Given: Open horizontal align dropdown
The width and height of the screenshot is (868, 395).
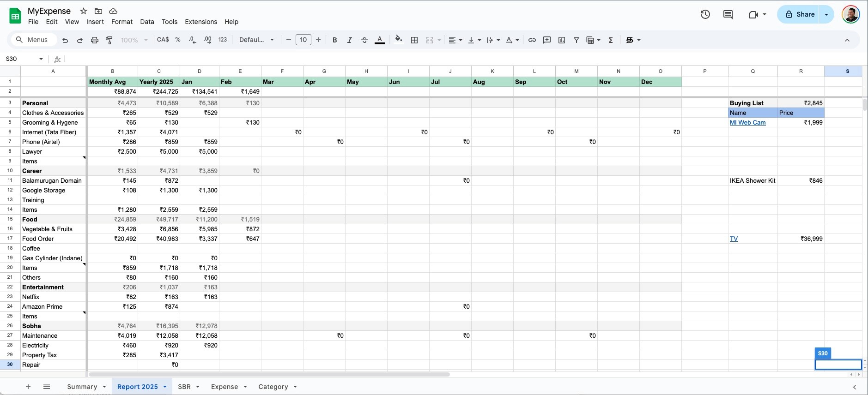Looking at the screenshot, I should pyautogui.click(x=455, y=40).
